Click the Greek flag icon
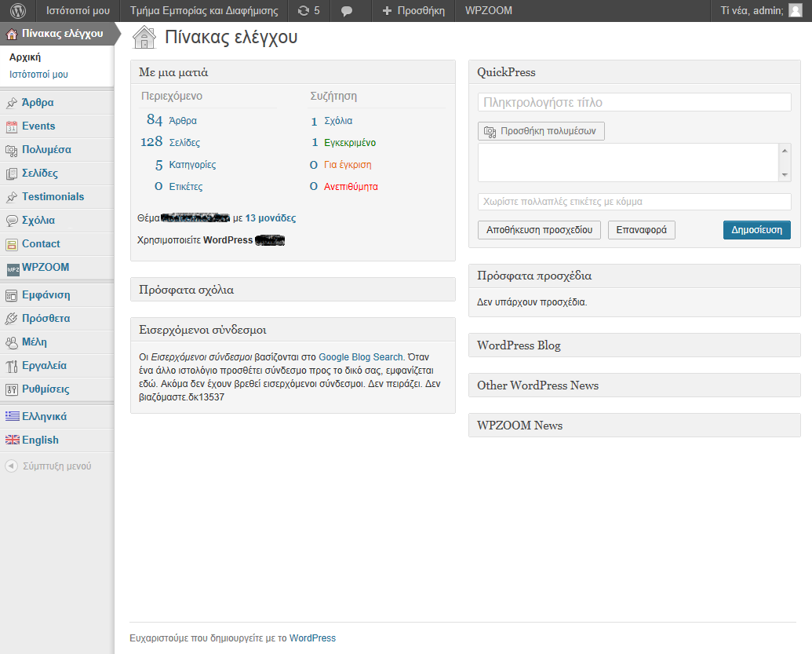 [x=13, y=415]
